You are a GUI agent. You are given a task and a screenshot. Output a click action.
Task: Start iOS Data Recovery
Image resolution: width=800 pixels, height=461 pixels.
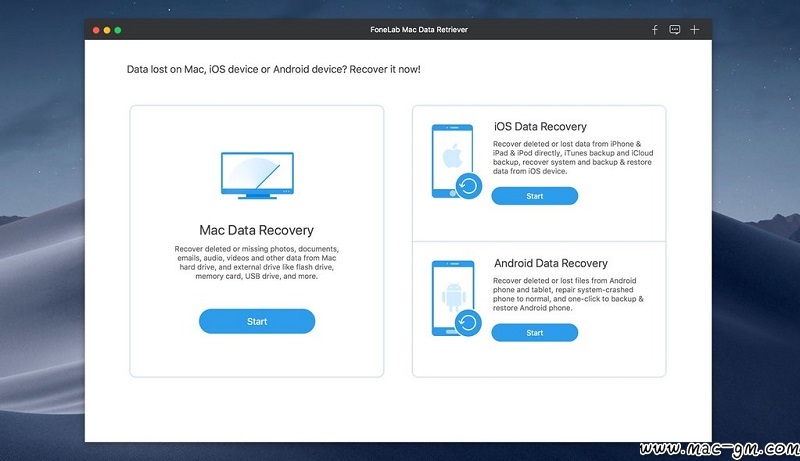pyautogui.click(x=535, y=196)
